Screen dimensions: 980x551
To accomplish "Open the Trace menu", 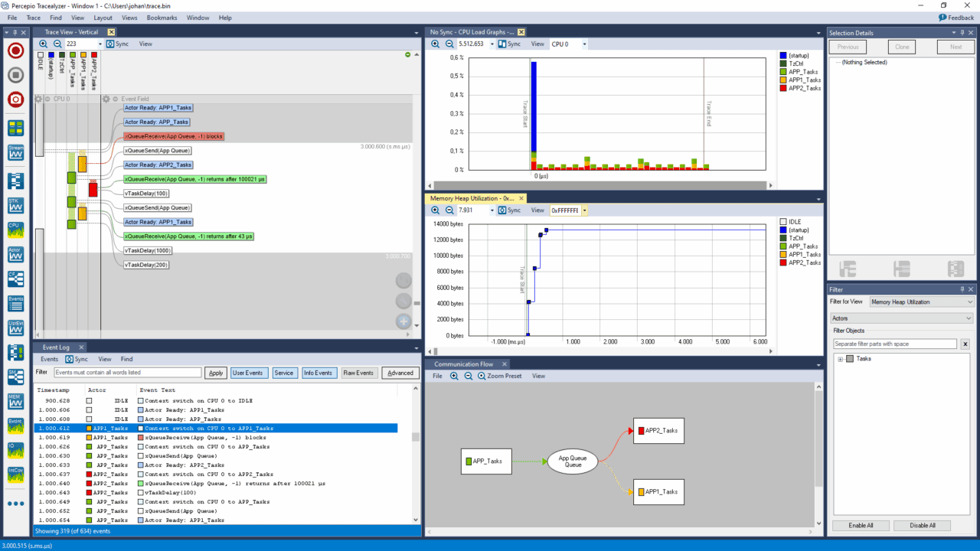I will point(33,18).
